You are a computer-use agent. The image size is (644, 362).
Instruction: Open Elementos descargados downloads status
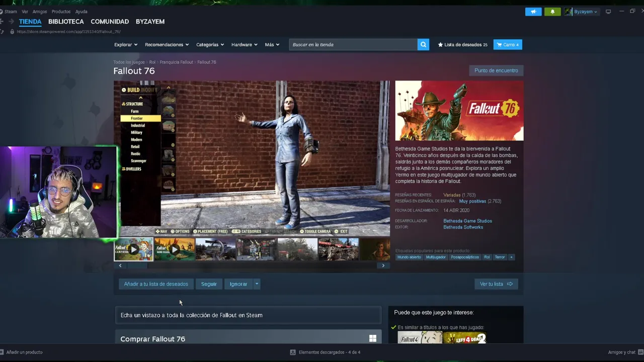(326, 352)
